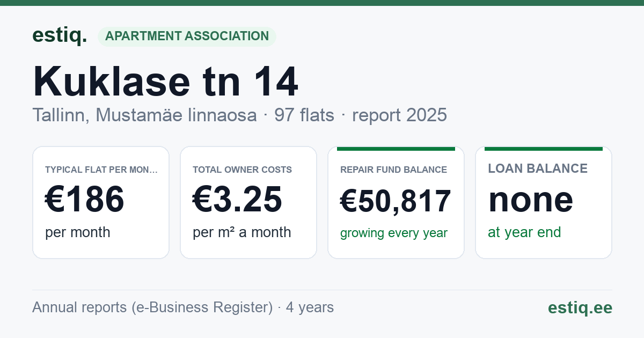Click the €50,817 value
Viewport: 644px width, 338px height.
click(396, 201)
